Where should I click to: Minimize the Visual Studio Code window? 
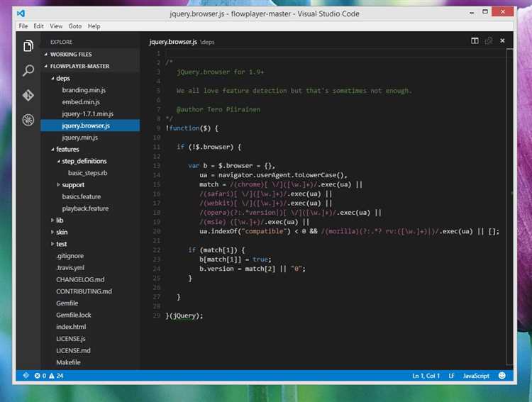(x=472, y=13)
